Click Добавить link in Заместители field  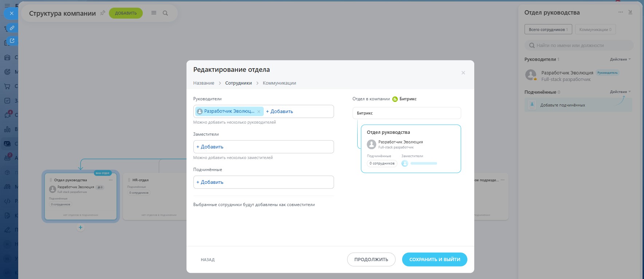click(x=210, y=147)
